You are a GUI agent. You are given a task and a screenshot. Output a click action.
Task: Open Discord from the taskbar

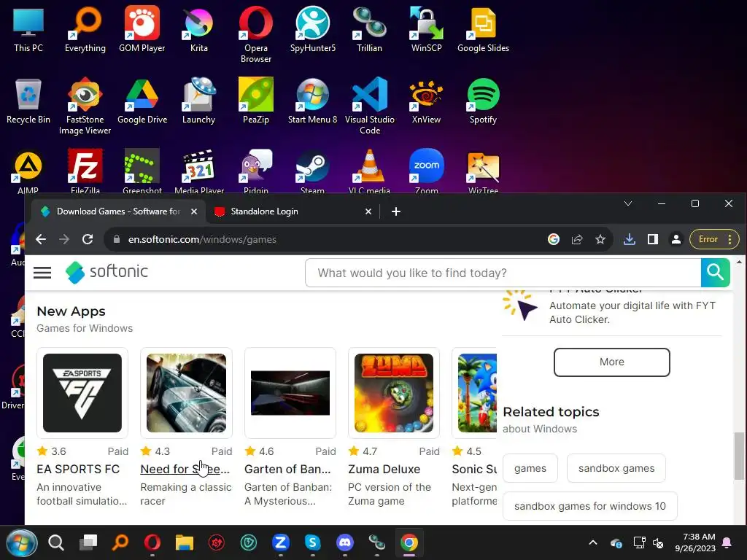click(x=345, y=542)
